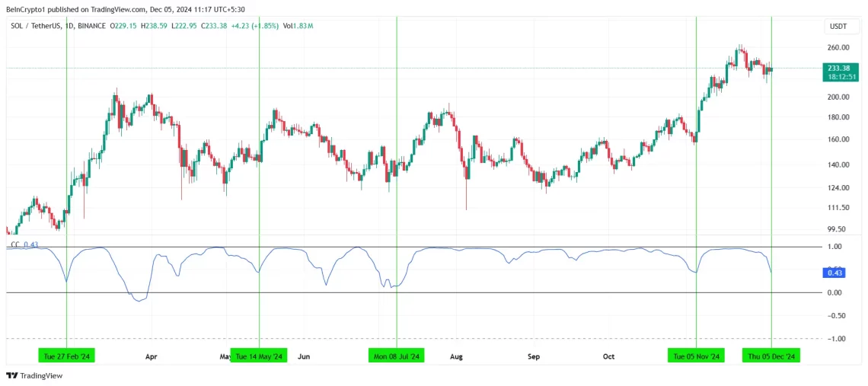
Task: Select the Tue 27 Feb '24 date marker
Action: point(66,356)
